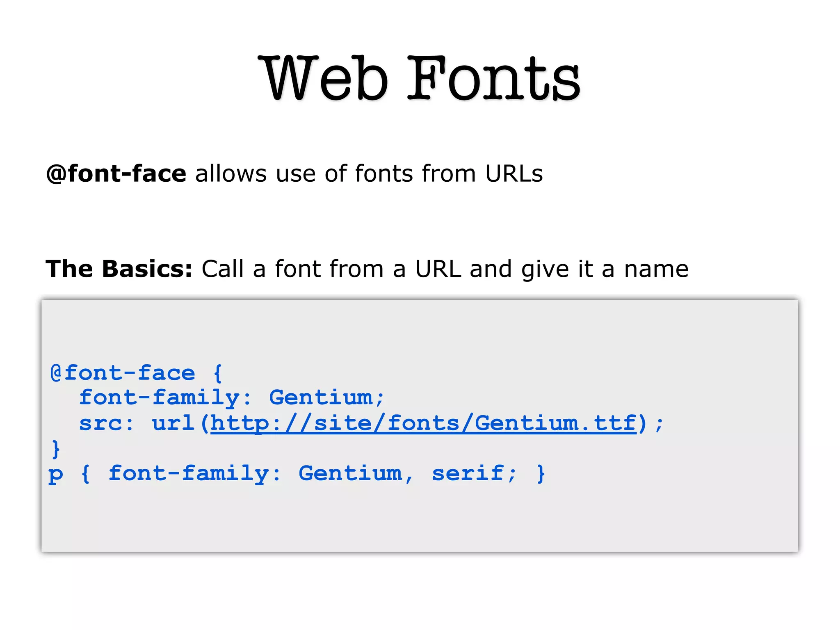Click 'font-family:' in the second code line
The width and height of the screenshot is (840, 630).
coord(165,397)
